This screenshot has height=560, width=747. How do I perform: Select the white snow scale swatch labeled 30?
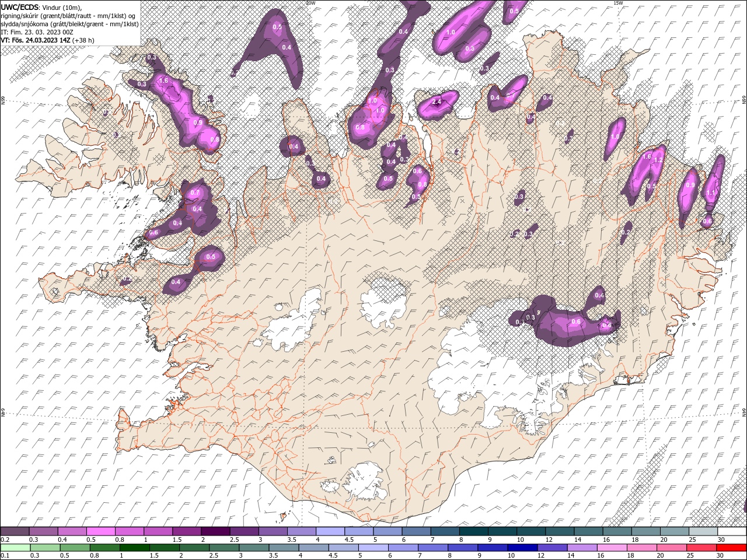pyautogui.click(x=731, y=531)
